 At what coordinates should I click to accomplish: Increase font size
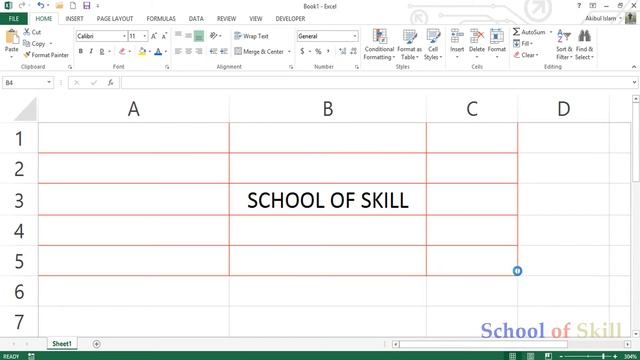pyautogui.click(x=154, y=36)
